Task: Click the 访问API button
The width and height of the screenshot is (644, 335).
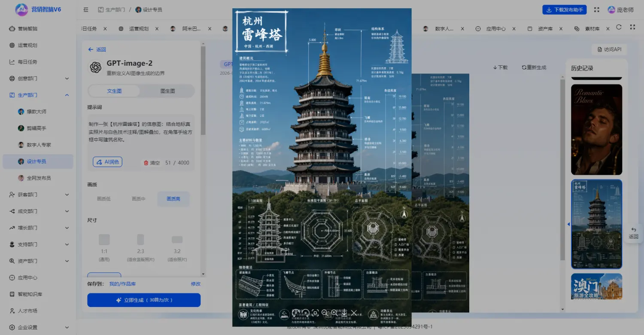Action: [610, 49]
